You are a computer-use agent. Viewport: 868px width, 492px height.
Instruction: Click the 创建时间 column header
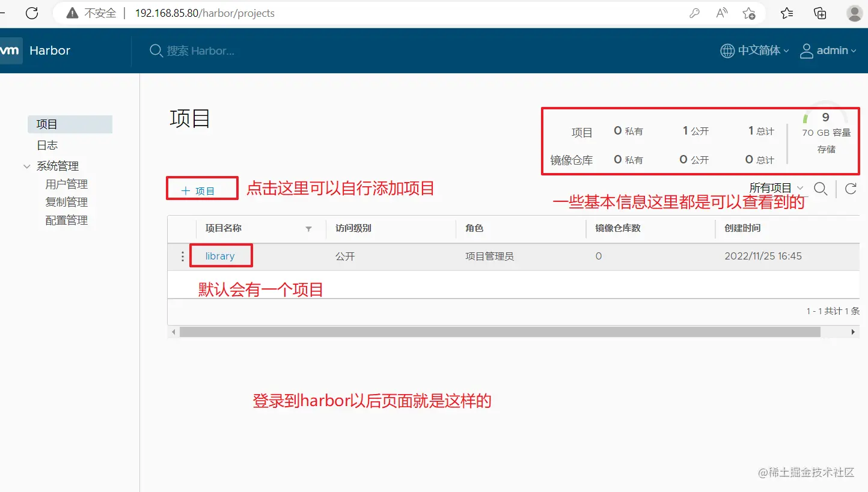(742, 228)
